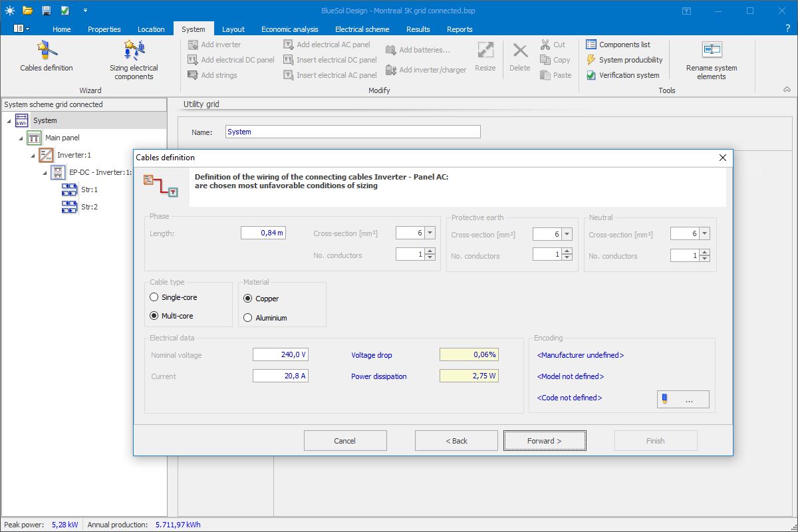Click Add batteries in ribbon
Viewport: 798px width, 532px height.
[418, 50]
